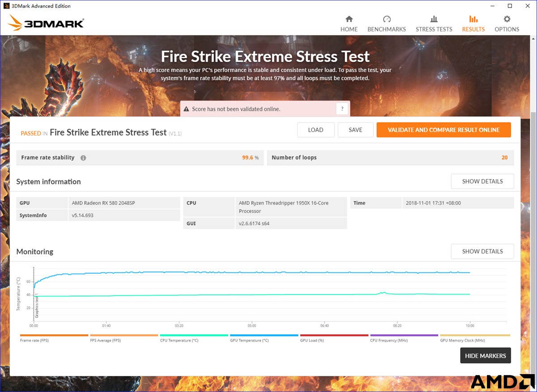This screenshot has height=392, width=537.
Task: Click the warning icon in validation notice
Action: click(187, 109)
